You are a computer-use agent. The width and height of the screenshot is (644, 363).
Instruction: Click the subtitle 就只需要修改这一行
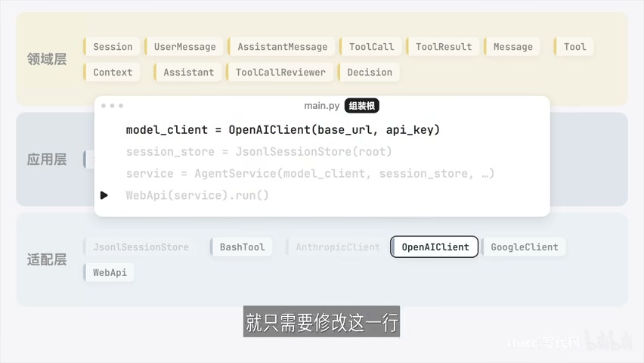click(x=321, y=322)
